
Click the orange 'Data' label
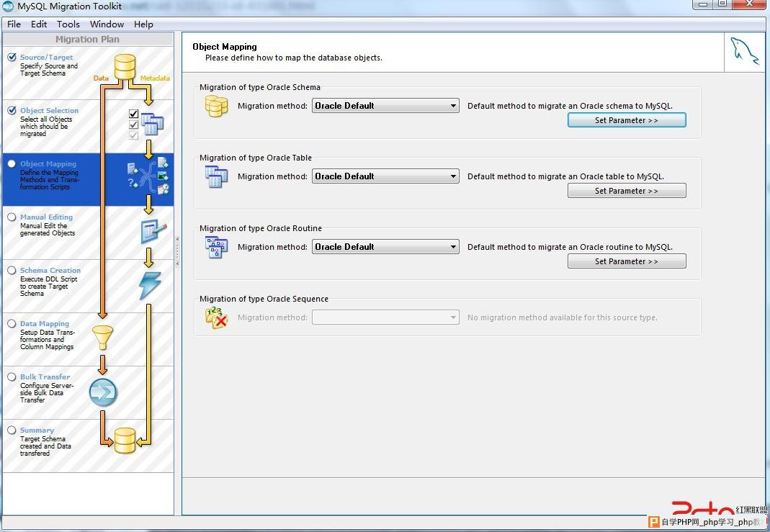click(x=101, y=78)
